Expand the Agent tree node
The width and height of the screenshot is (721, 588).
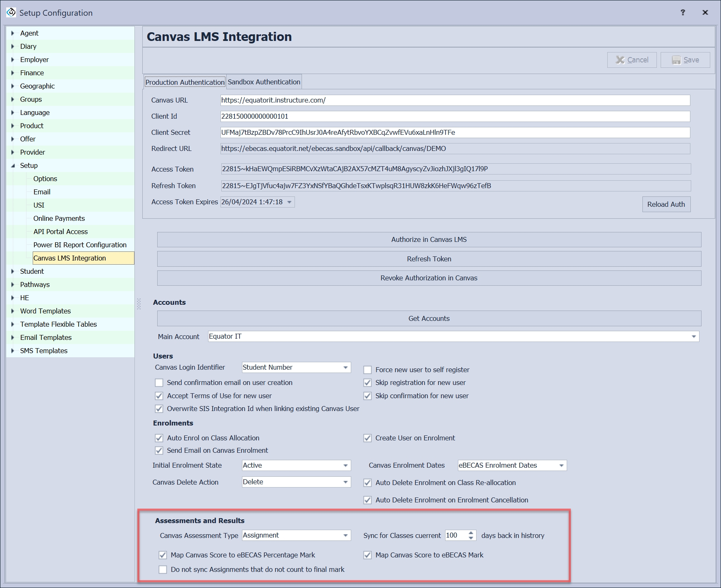pyautogui.click(x=13, y=33)
